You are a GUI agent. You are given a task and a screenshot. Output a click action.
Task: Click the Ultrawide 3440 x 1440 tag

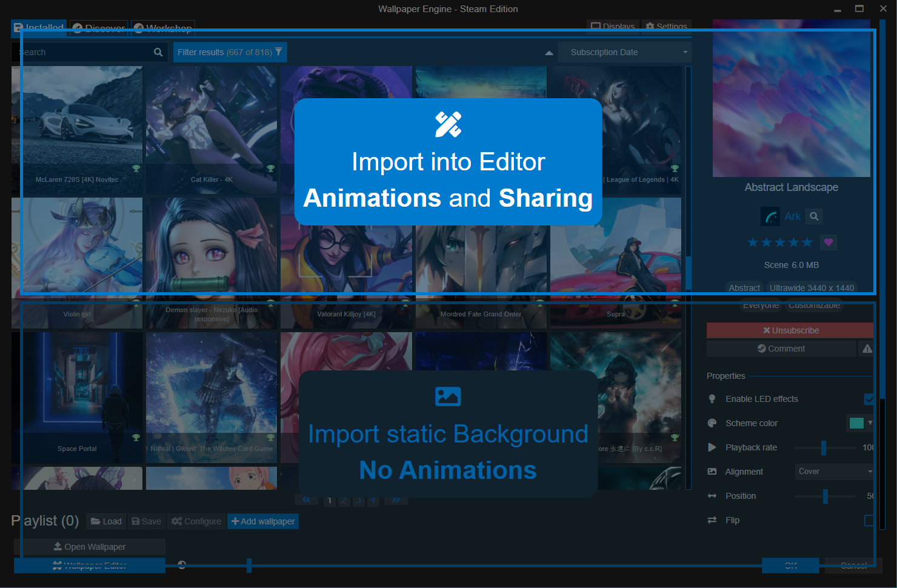[x=812, y=288]
